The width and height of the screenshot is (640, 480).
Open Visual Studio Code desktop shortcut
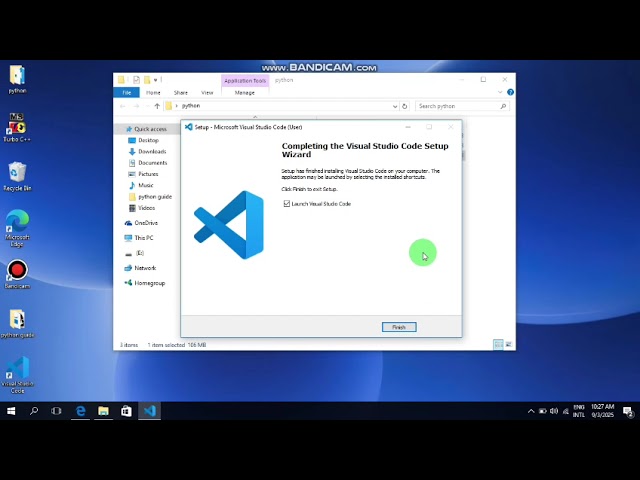coord(17,375)
